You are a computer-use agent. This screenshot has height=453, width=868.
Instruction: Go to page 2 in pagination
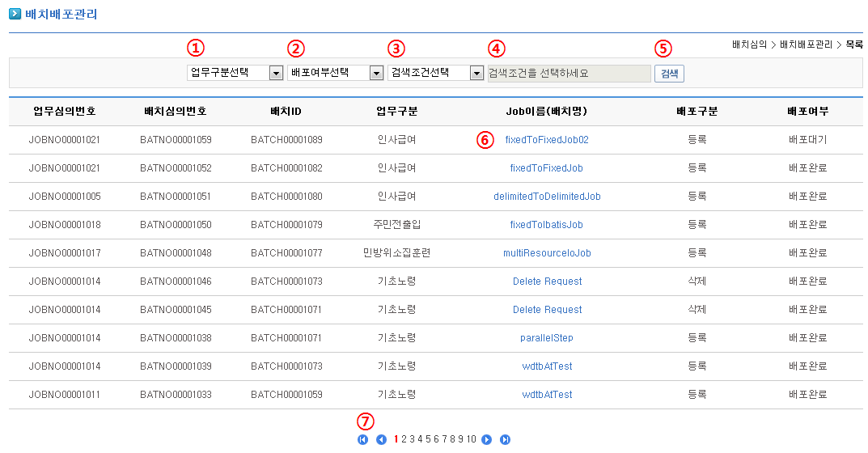coord(404,439)
